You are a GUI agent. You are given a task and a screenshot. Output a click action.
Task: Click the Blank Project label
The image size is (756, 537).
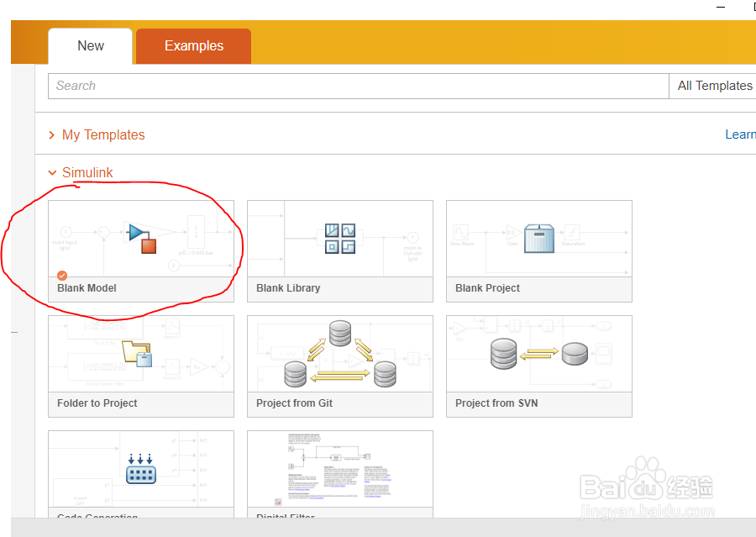(487, 288)
